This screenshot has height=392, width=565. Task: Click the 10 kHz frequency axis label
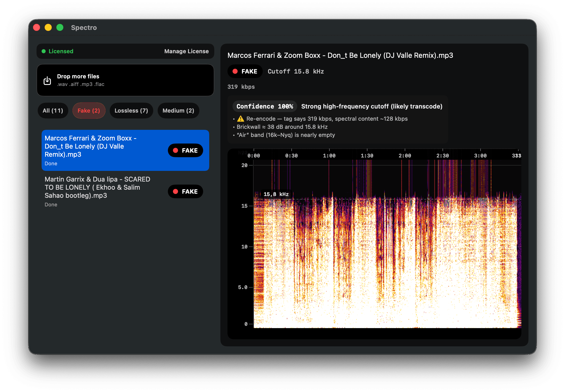point(244,247)
